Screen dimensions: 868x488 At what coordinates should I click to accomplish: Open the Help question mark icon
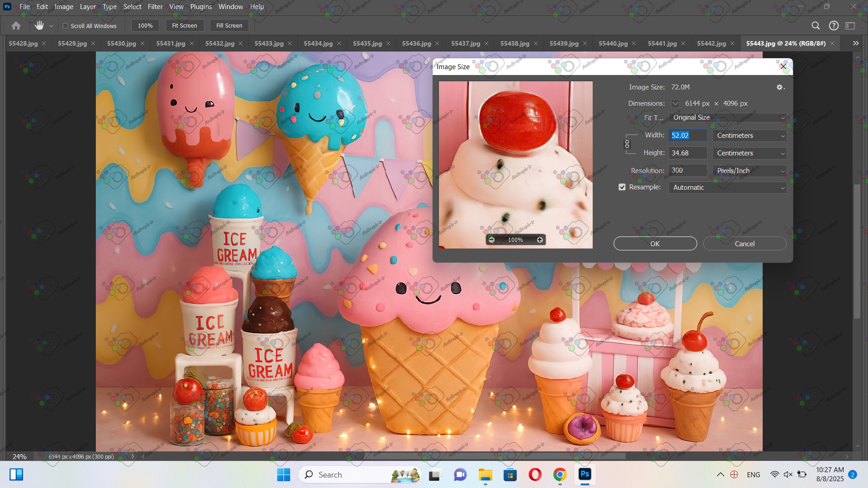coord(834,26)
